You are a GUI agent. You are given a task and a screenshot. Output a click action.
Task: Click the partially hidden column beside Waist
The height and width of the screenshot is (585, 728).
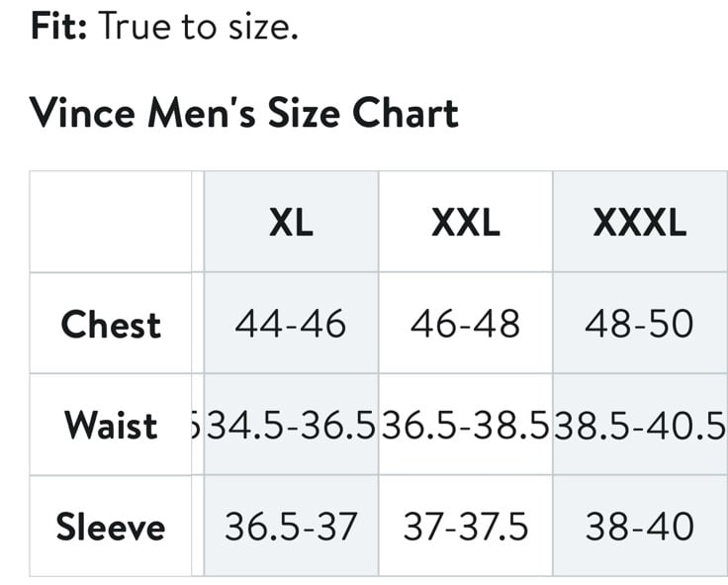pyautogui.click(x=197, y=425)
